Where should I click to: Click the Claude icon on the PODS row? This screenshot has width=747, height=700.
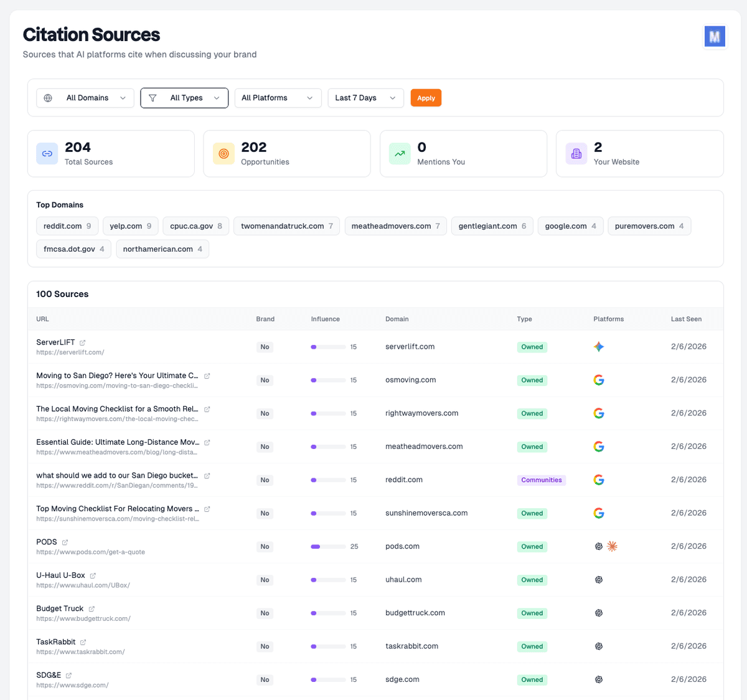point(612,546)
